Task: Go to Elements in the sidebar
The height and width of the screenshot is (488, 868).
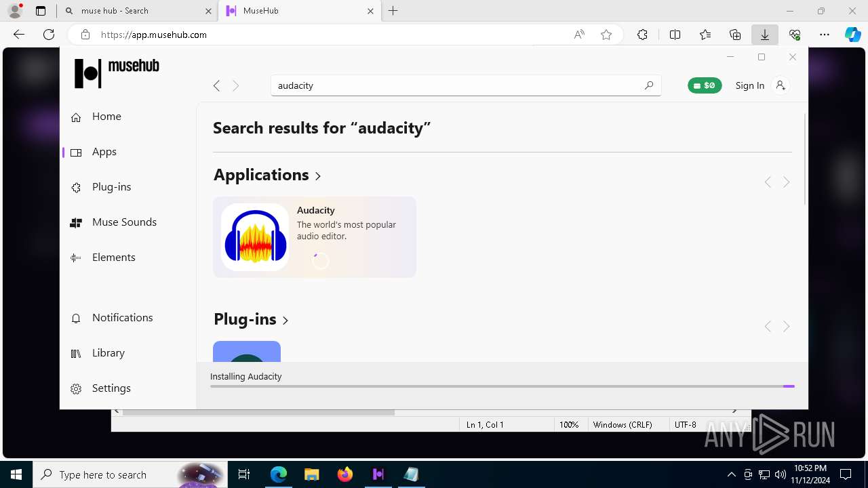Action: pyautogui.click(x=103, y=258)
